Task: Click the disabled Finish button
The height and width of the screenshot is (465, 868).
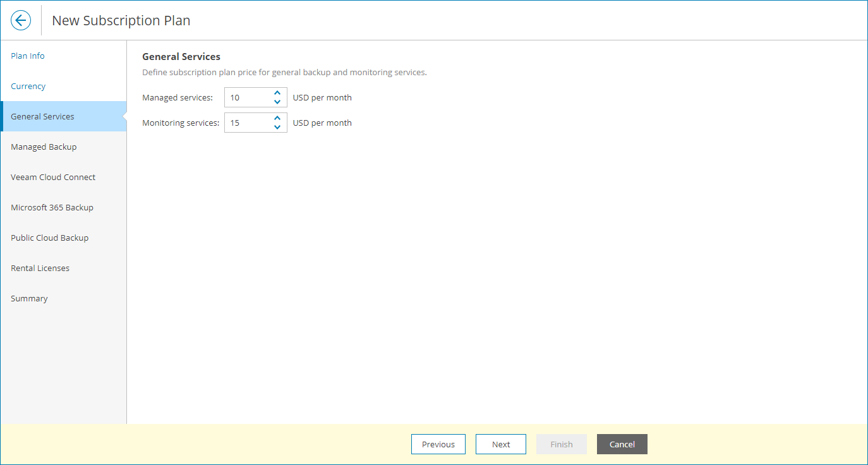Action: point(561,444)
